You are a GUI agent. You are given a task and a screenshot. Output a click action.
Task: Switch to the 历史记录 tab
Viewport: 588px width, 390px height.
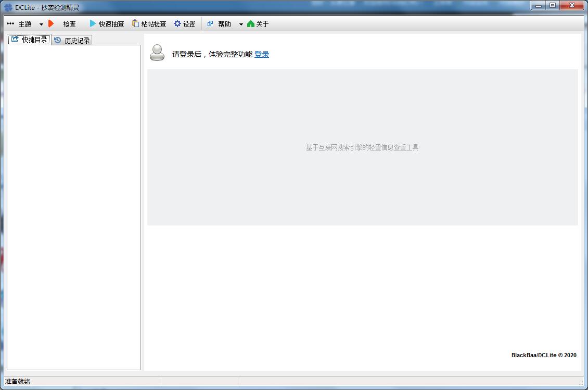[x=72, y=40]
